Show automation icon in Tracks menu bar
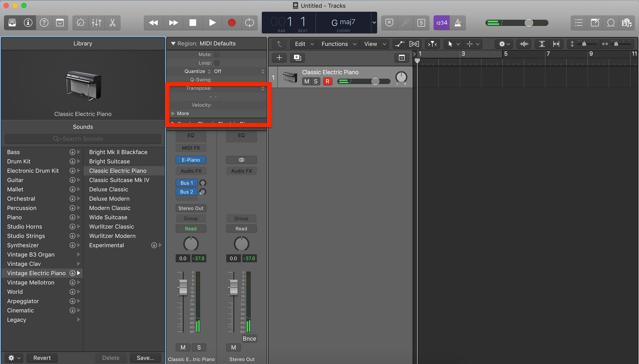This screenshot has width=639, height=364. point(400,44)
